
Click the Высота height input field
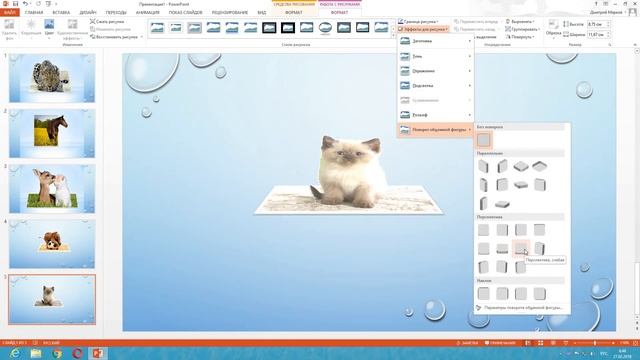[x=598, y=24]
